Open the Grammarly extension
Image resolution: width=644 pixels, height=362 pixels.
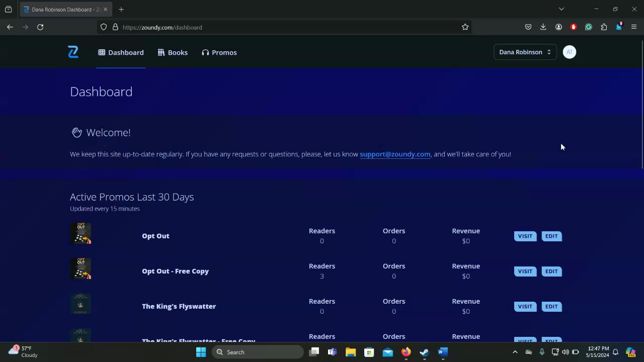[x=589, y=27]
